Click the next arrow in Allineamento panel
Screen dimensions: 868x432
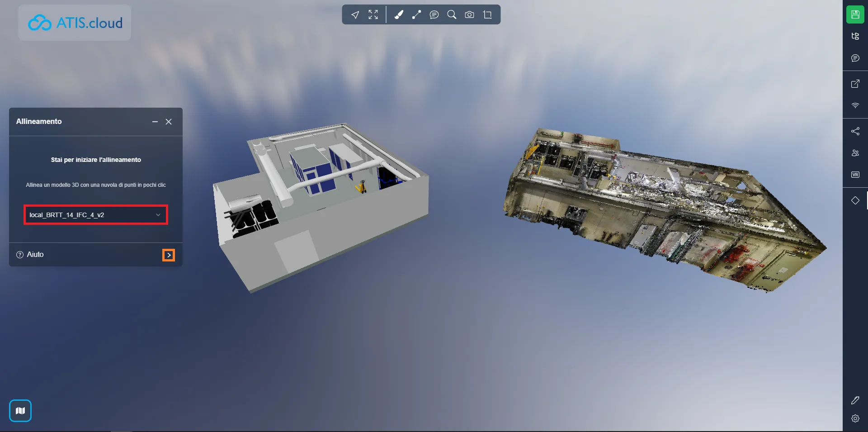tap(169, 255)
